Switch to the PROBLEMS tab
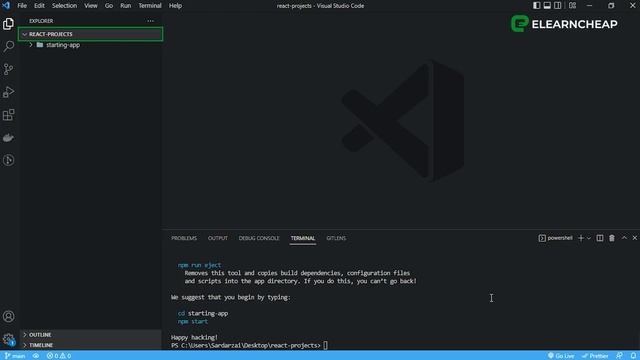 point(184,238)
